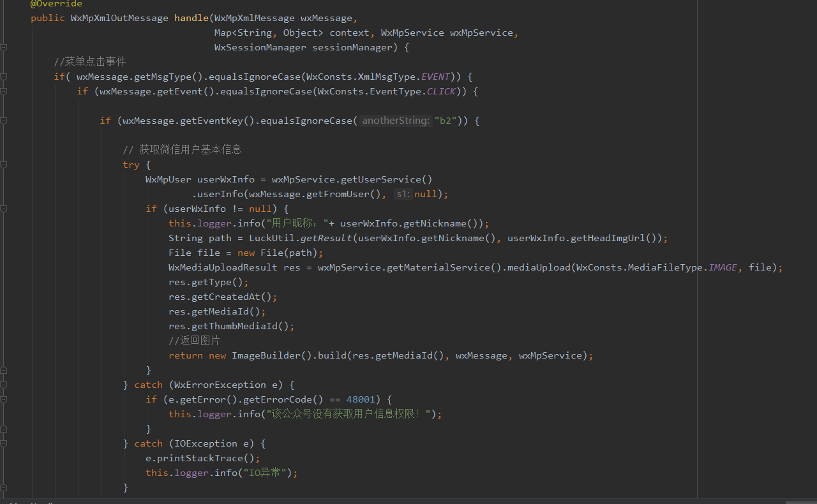Collapse the XmlMsgType.EVENT if block
The height and width of the screenshot is (504, 817).
[x=4, y=77]
